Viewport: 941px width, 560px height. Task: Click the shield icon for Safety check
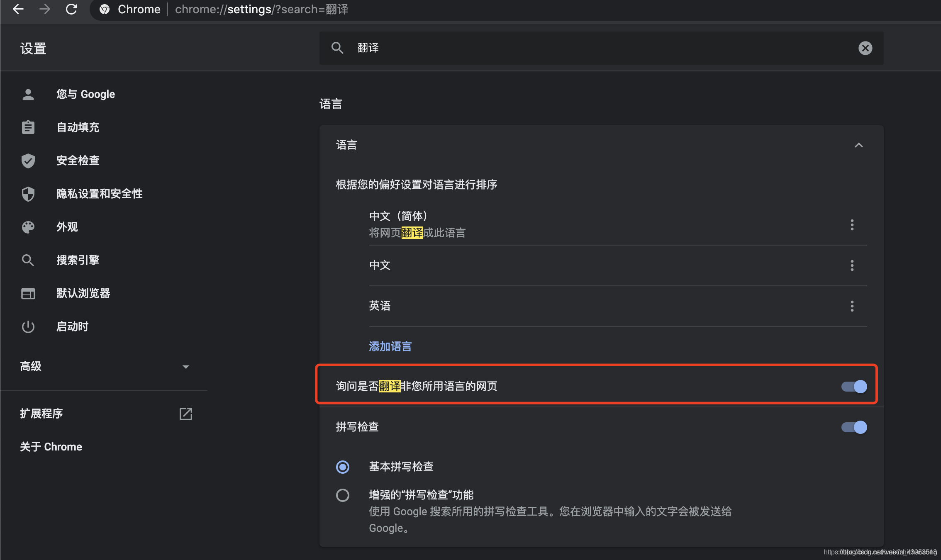tap(28, 161)
